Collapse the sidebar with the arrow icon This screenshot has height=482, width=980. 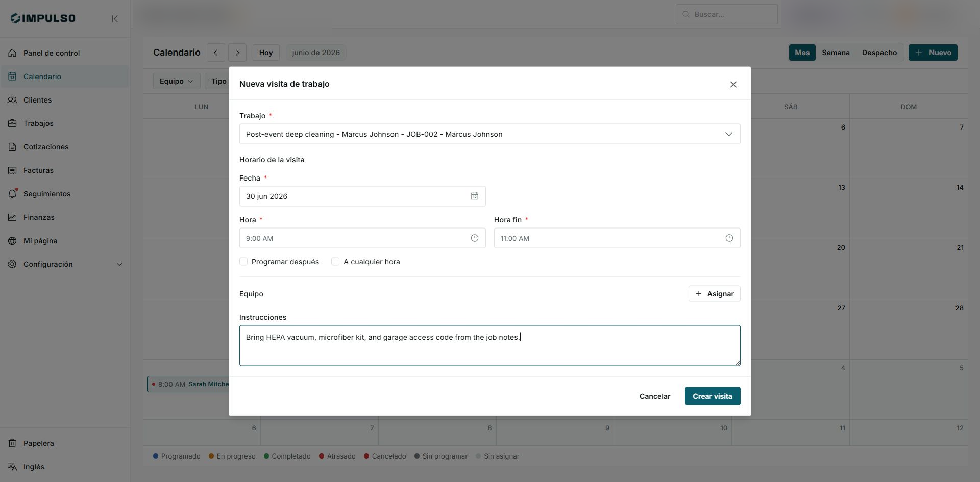click(x=115, y=19)
